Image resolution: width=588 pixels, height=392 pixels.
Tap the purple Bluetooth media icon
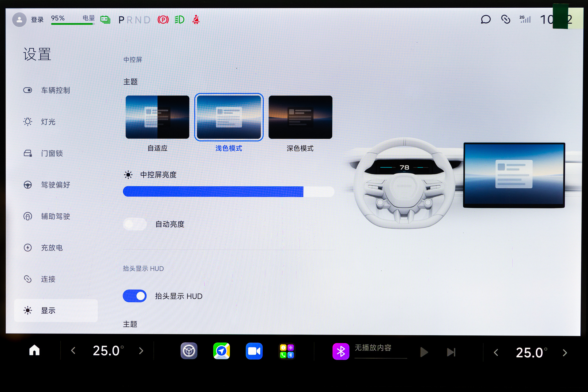tap(341, 351)
